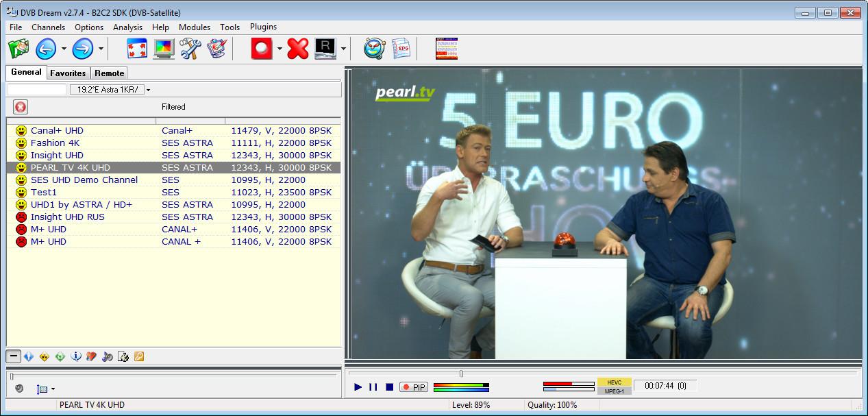Open dropdown beside panel layout icon

click(x=53, y=389)
